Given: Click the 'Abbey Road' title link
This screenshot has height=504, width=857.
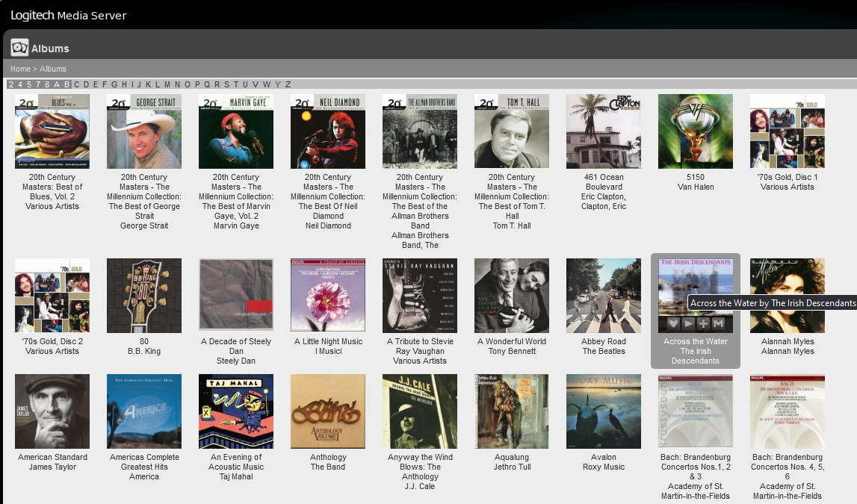Looking at the screenshot, I should pyautogui.click(x=604, y=341).
